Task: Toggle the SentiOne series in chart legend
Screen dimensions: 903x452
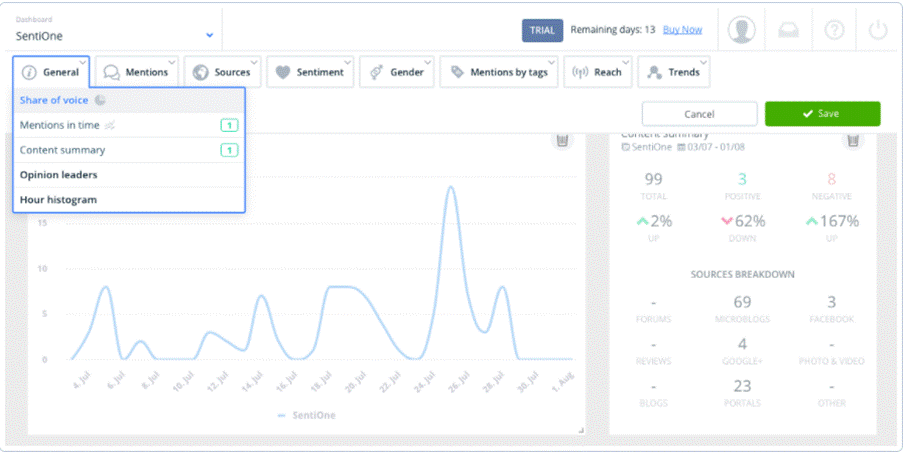Action: click(310, 414)
